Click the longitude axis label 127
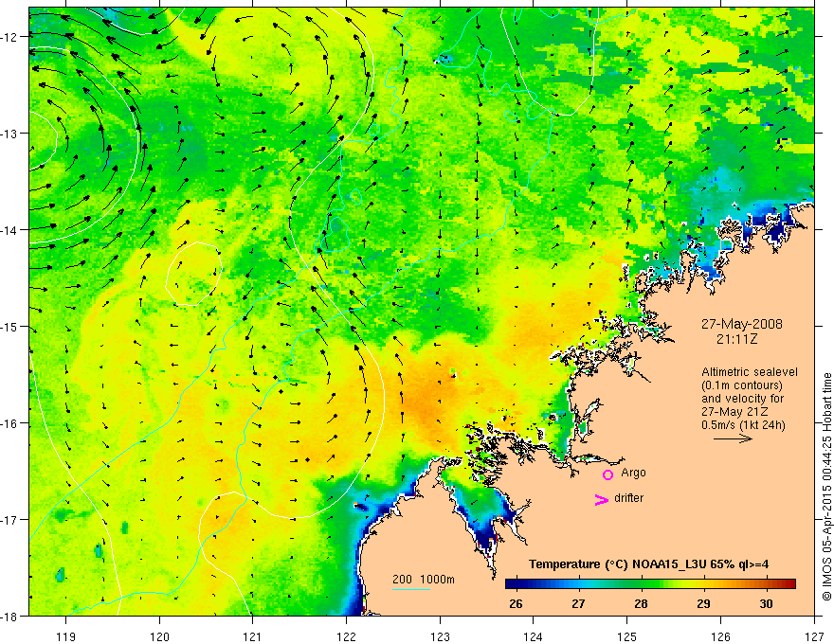The image size is (834, 644). point(814,636)
